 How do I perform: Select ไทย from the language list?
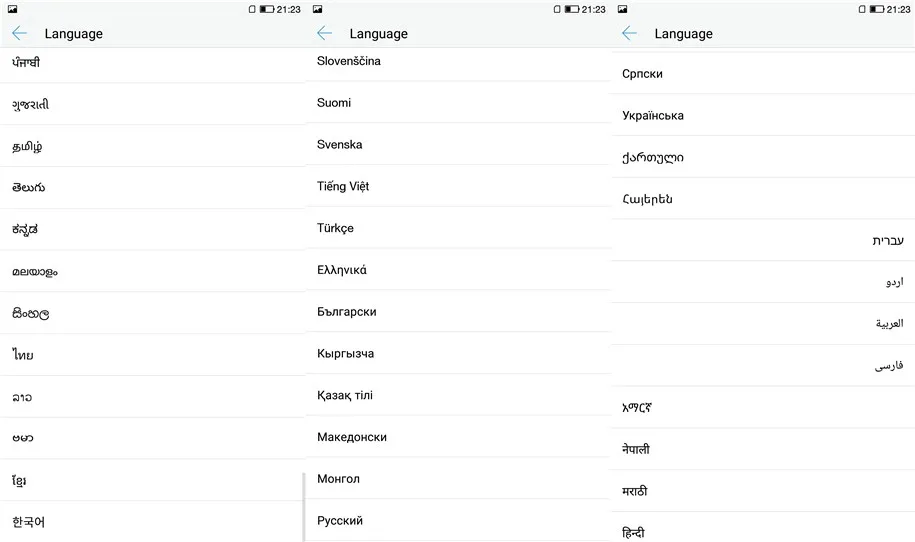(x=152, y=355)
